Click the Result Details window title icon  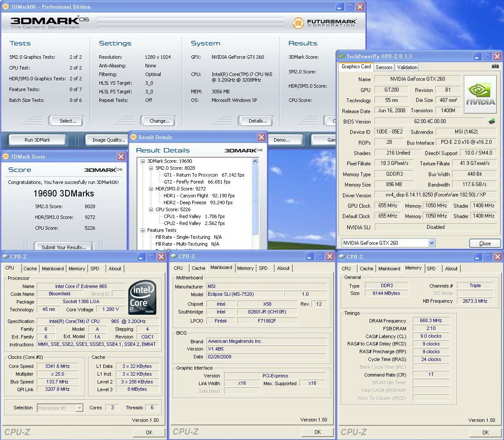pos(133,137)
